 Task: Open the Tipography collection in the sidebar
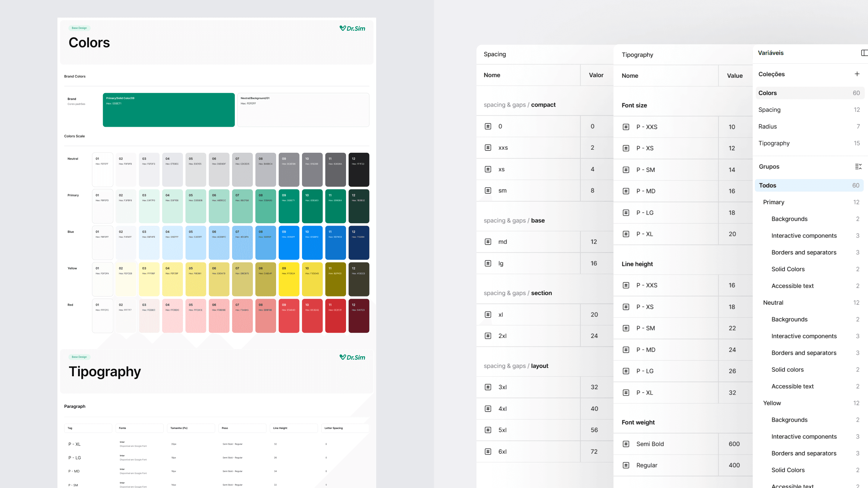point(774,143)
